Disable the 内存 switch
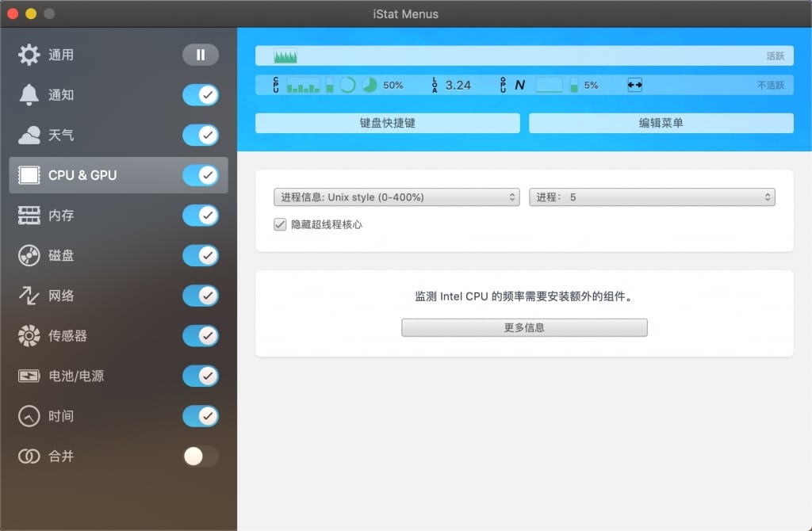Image resolution: width=812 pixels, height=531 pixels. tap(201, 216)
